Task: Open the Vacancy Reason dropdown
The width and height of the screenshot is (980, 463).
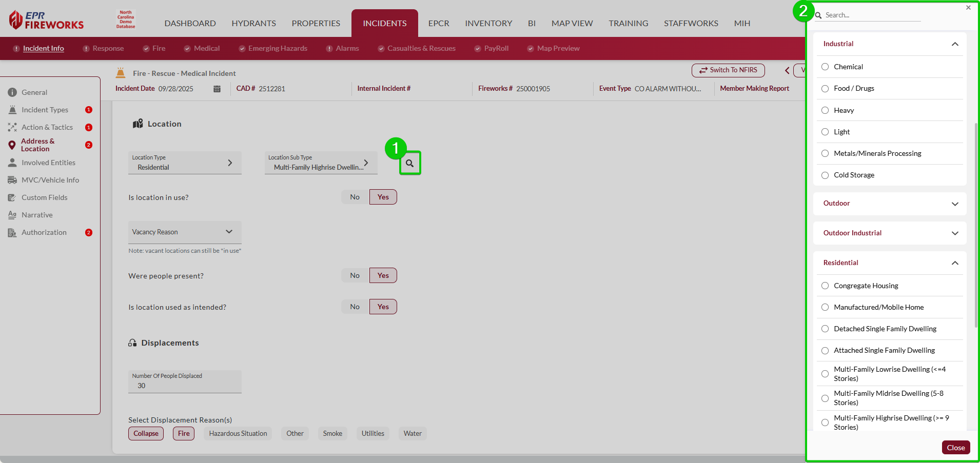Action: [x=185, y=232]
